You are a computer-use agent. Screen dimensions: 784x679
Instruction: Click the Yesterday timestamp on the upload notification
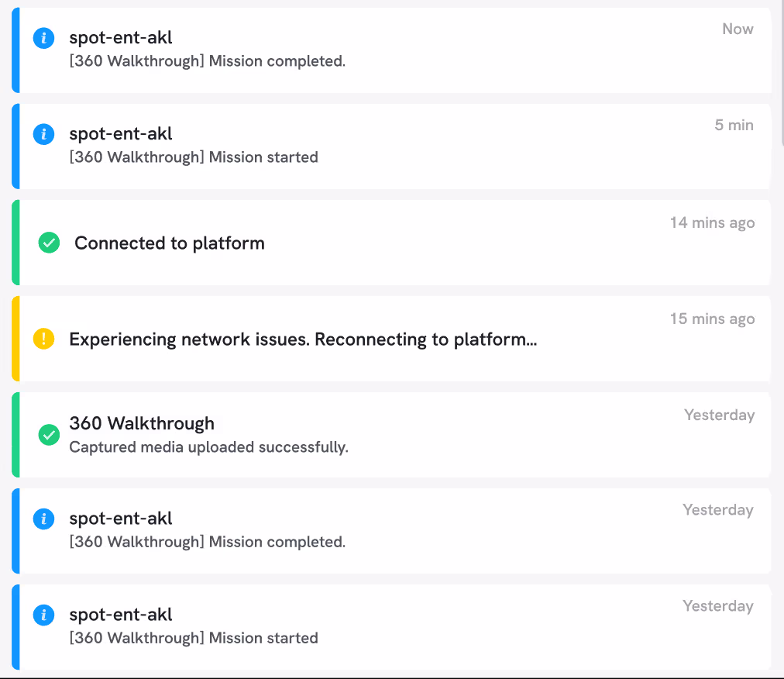coord(719,415)
